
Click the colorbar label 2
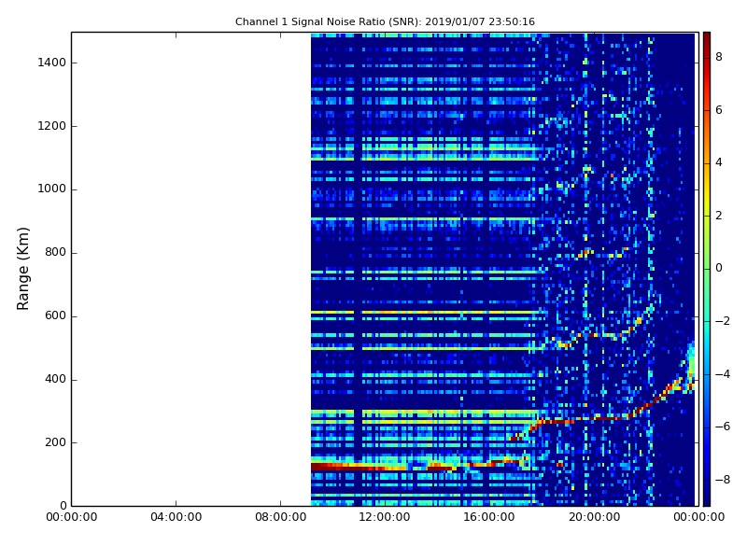pos(719,216)
